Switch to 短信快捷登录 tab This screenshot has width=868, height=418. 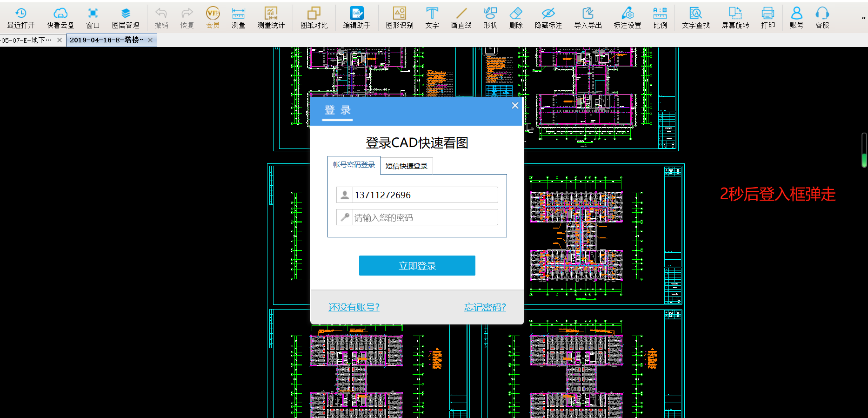coord(407,166)
